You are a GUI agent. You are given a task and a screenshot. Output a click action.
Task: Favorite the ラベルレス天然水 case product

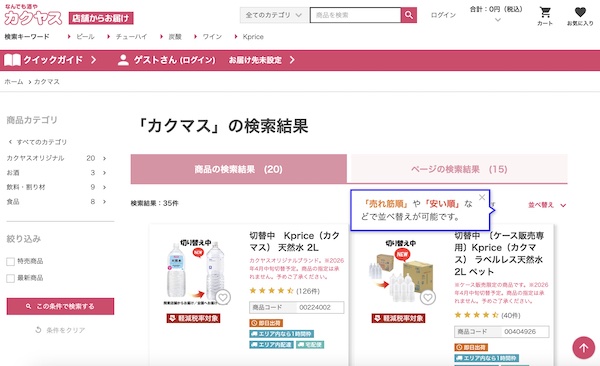click(428, 297)
